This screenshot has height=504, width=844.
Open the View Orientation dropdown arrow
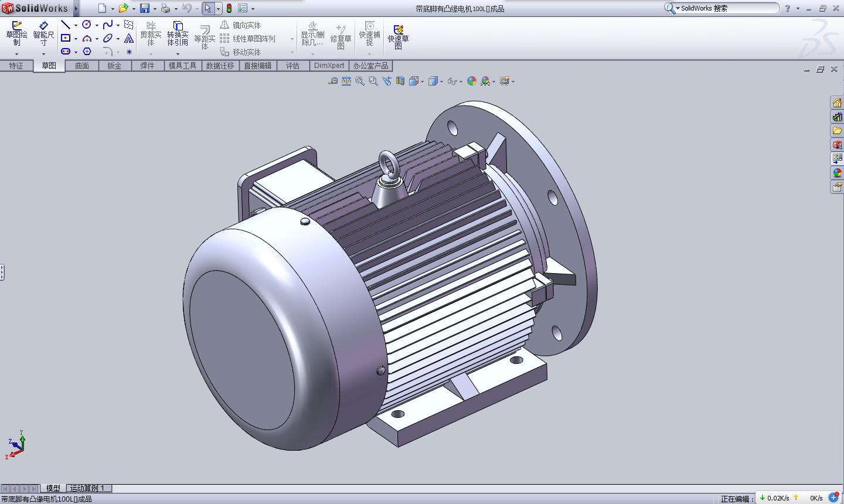[x=421, y=81]
